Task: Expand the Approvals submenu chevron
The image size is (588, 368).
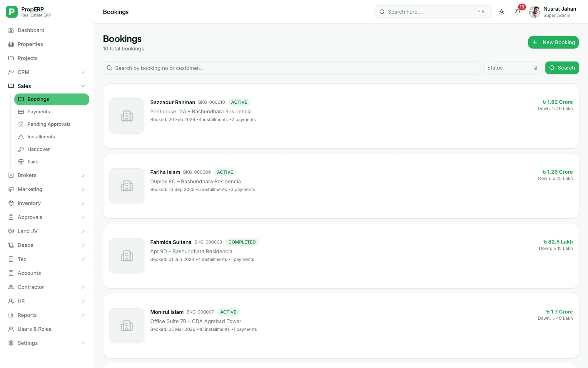Action: coord(83,217)
